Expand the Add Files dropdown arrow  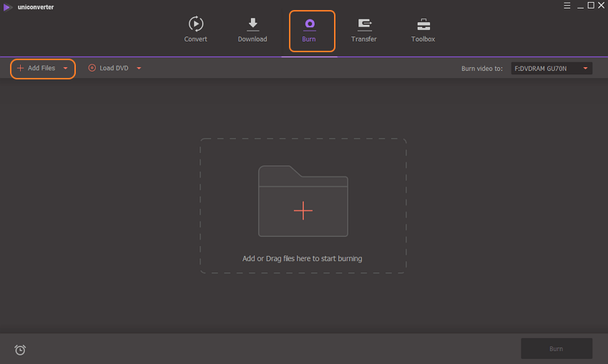pos(66,69)
